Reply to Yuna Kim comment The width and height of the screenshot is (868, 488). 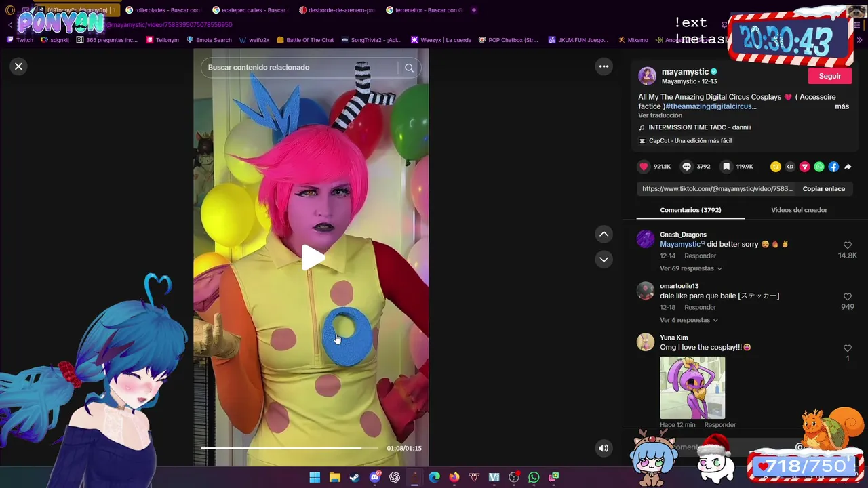(719, 425)
